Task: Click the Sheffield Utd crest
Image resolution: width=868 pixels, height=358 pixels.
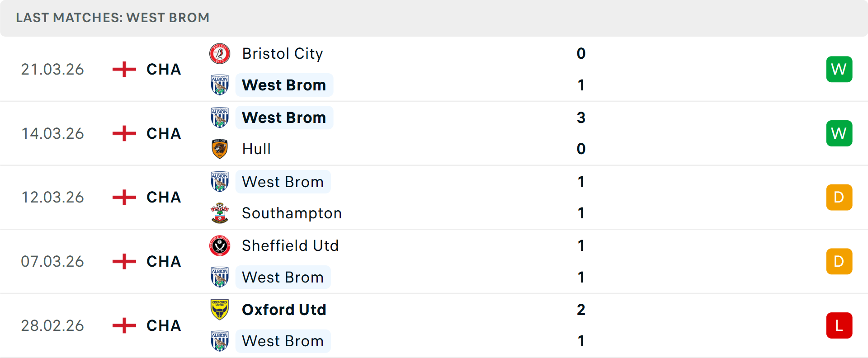Action: (219, 245)
